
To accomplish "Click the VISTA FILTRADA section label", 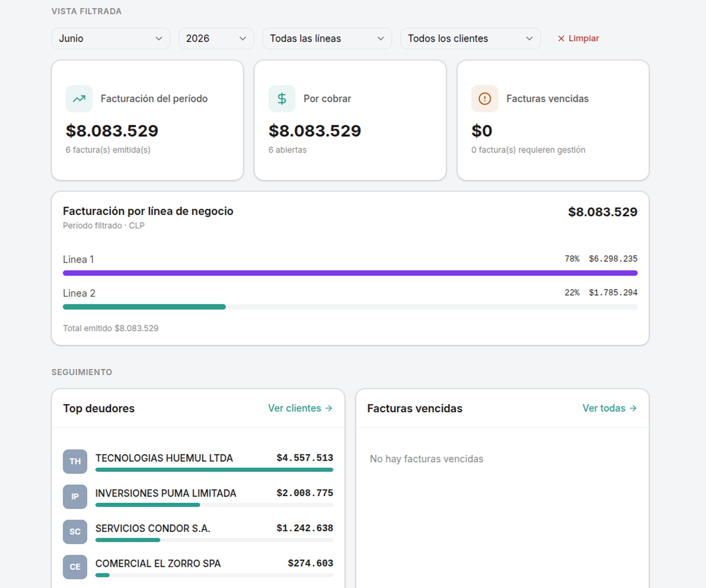I will pyautogui.click(x=86, y=11).
